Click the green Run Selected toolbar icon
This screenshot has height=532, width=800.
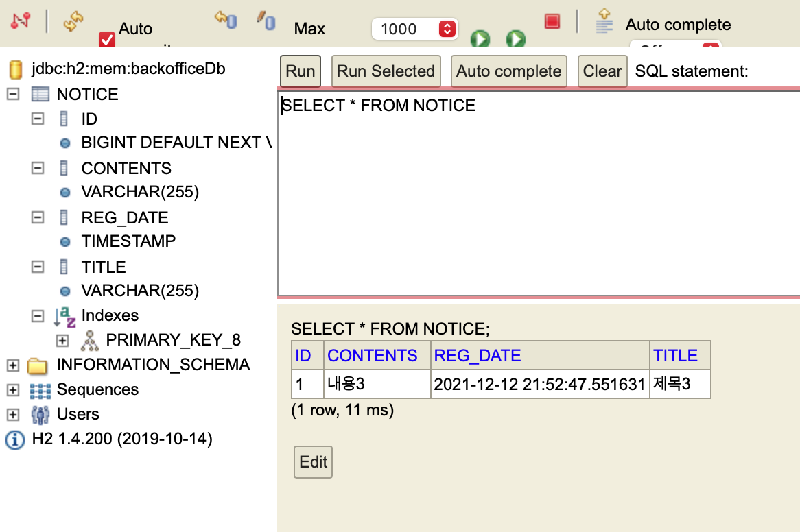coord(516,38)
